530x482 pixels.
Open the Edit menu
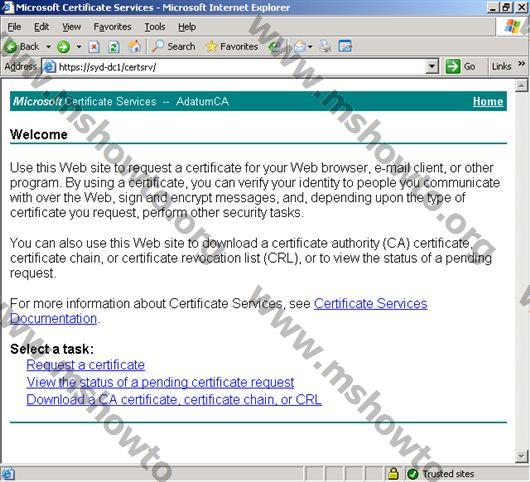(42, 27)
